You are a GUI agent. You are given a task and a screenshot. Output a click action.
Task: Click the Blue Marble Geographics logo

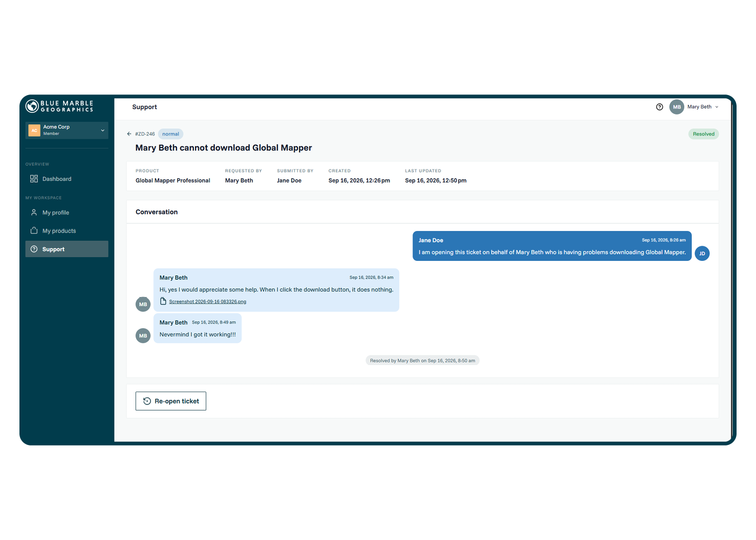59,106
